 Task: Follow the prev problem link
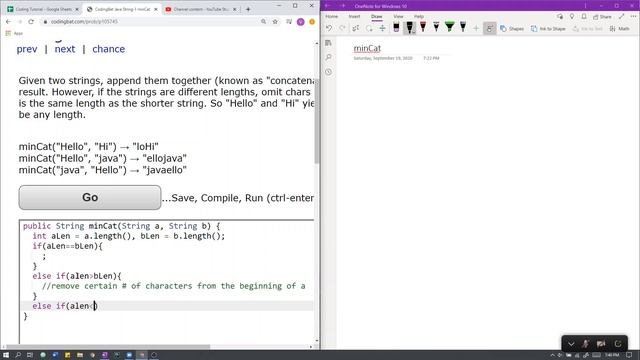click(x=27, y=49)
